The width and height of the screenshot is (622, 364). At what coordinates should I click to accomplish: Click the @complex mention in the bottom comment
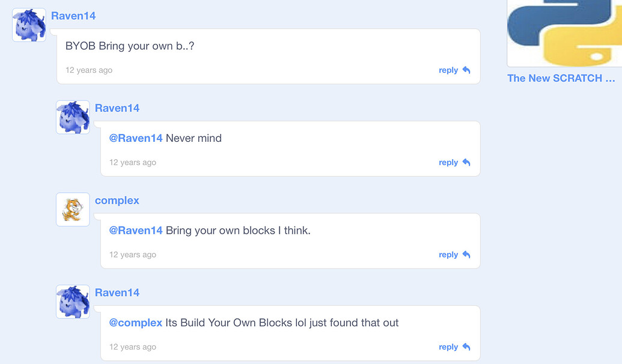pos(136,323)
